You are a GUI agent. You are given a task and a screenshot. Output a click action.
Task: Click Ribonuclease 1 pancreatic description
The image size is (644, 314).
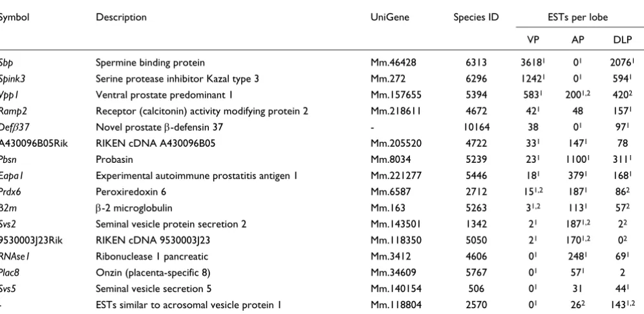point(152,256)
